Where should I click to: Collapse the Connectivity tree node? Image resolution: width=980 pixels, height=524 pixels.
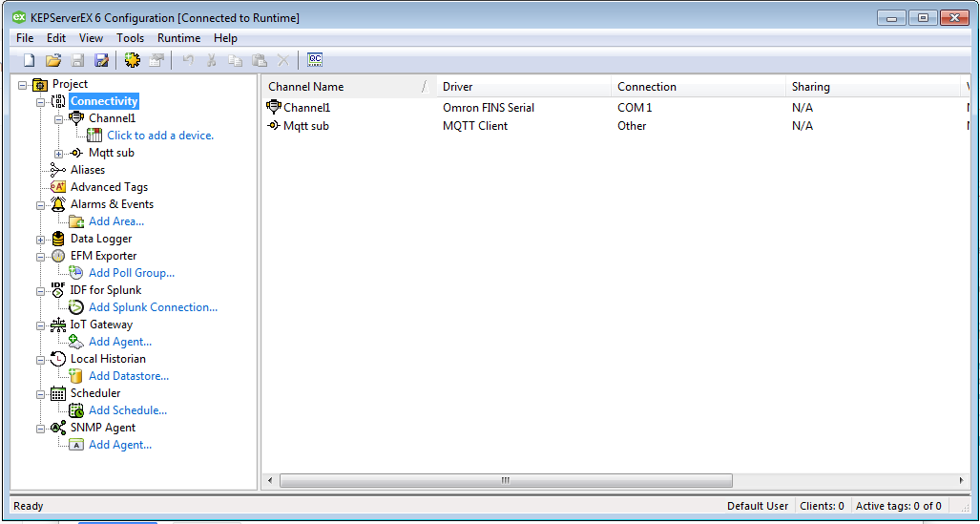(41, 101)
